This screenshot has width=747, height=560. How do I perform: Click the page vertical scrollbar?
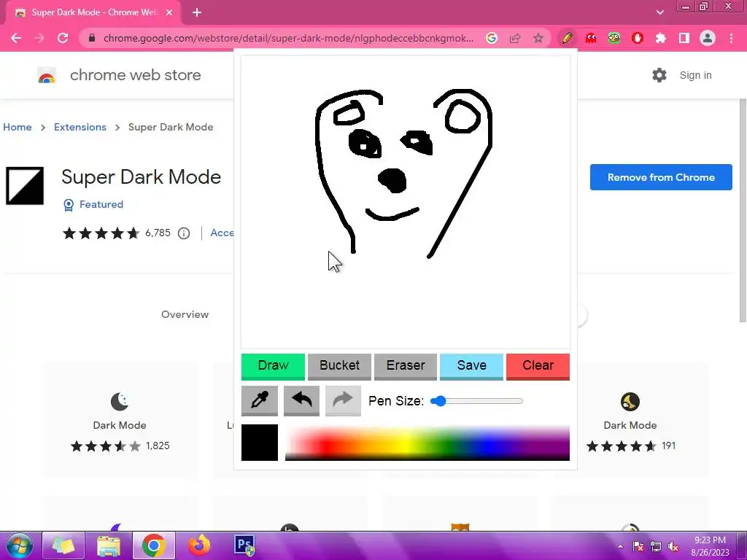tap(742, 211)
